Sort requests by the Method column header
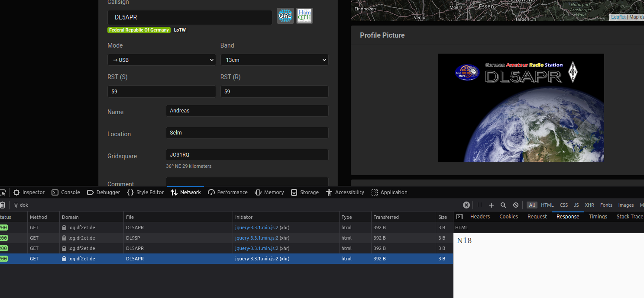Viewport: 644px width, 298px height. pyautogui.click(x=43, y=217)
